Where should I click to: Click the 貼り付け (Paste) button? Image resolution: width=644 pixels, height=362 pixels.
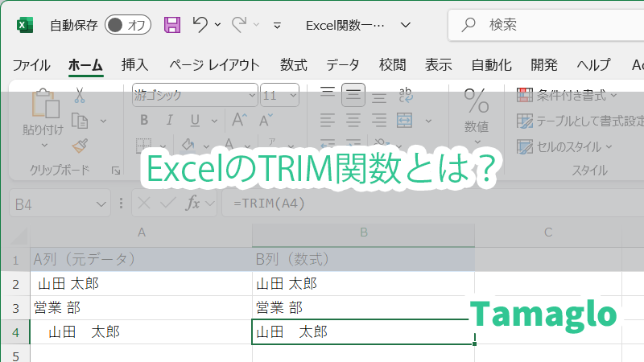tap(43, 113)
